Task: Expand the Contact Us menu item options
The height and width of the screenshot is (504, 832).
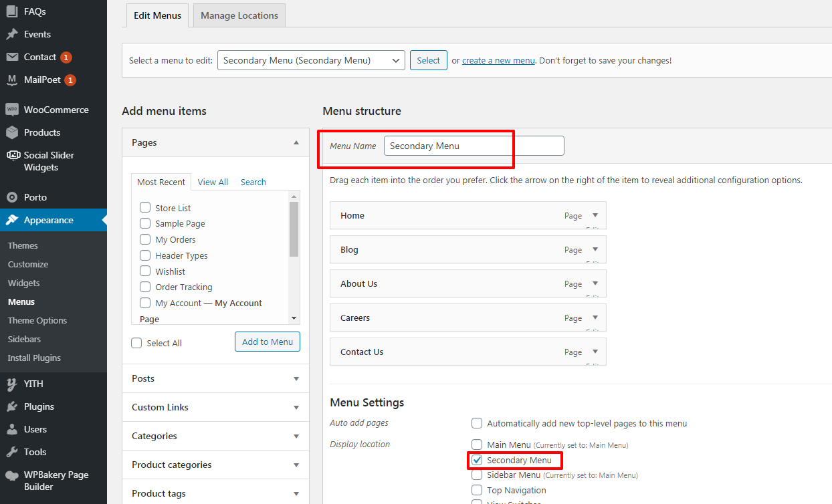Action: coord(595,352)
